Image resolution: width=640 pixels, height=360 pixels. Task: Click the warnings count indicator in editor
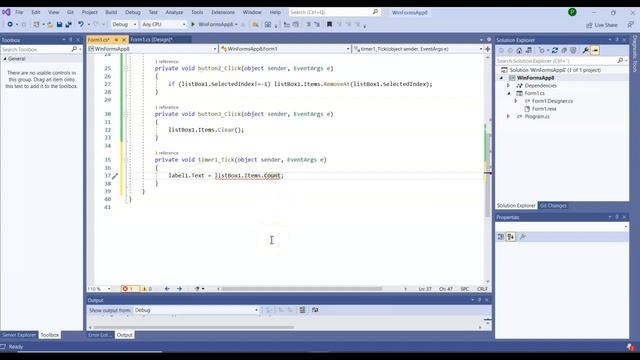pos(147,289)
